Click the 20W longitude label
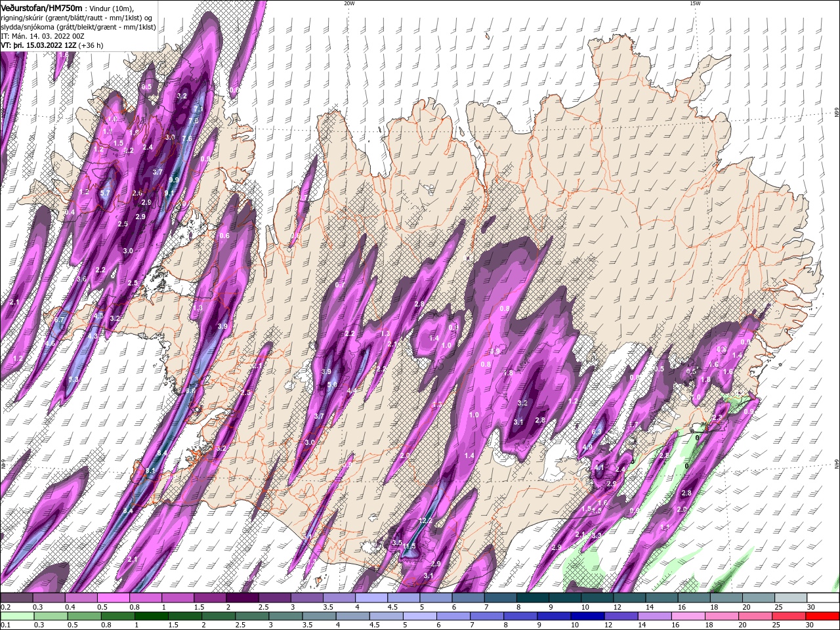Screen dimensions: 840x630 point(349,3)
